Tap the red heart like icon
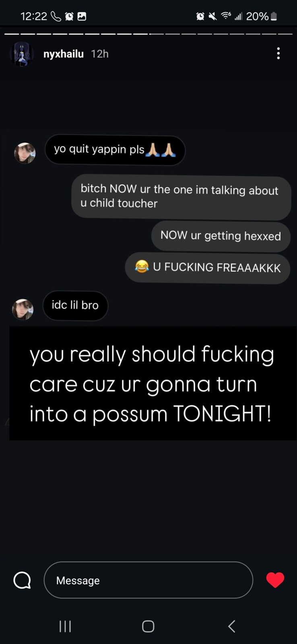The image size is (297, 644). [275, 580]
